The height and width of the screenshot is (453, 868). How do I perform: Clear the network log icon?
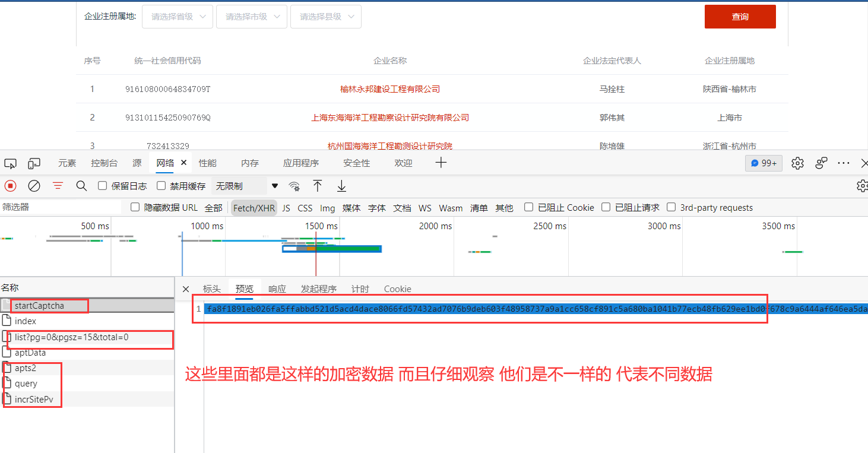(x=34, y=186)
